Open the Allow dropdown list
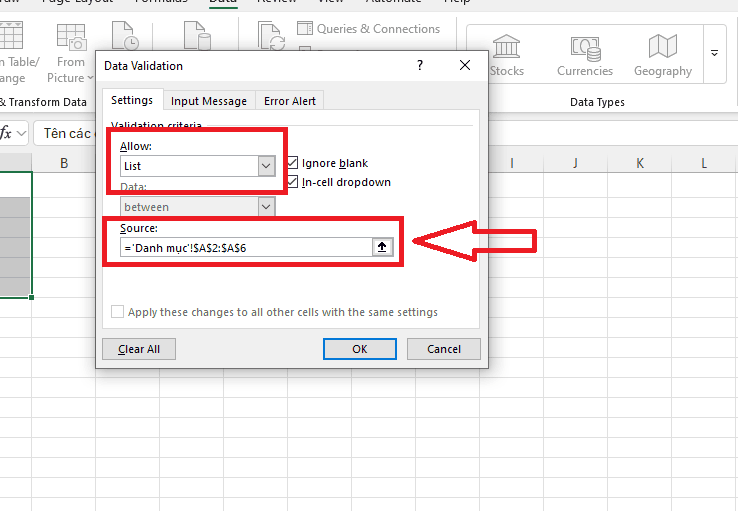Screen dimensions: 738x511 pos(266,166)
